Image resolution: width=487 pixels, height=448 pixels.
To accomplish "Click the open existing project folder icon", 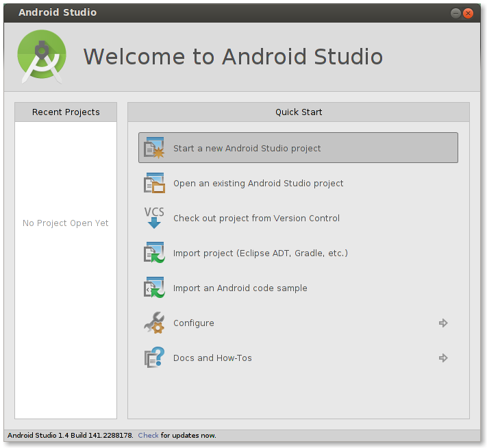I will [154, 183].
